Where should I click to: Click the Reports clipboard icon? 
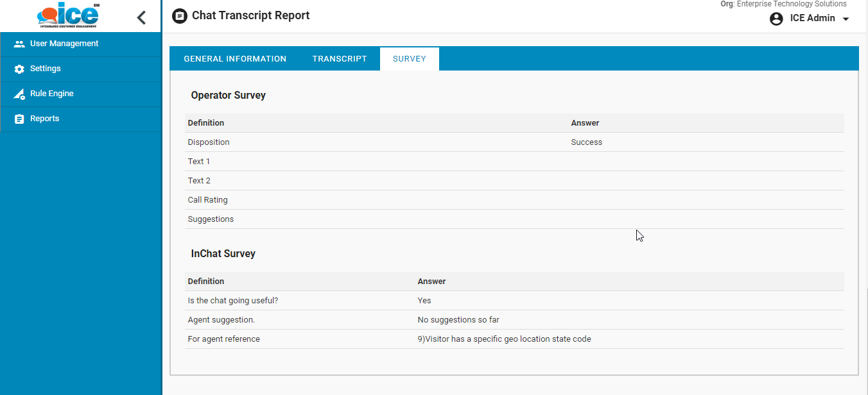point(19,119)
